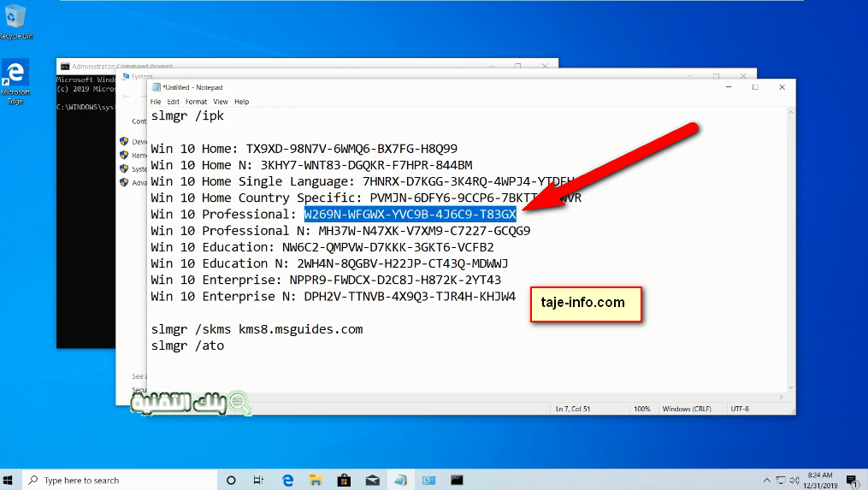This screenshot has width=868, height=490.
Task: Open the volume tray icon
Action: (794, 480)
